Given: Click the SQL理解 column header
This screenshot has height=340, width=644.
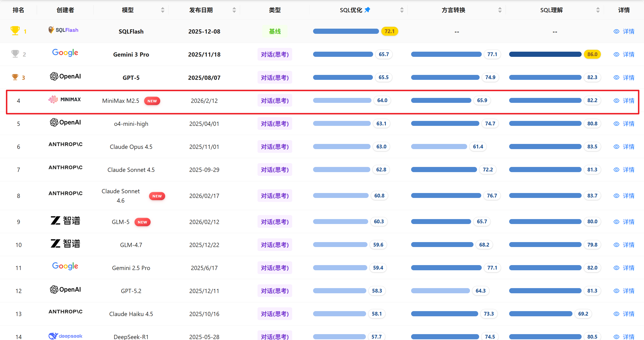Looking at the screenshot, I should (551, 10).
